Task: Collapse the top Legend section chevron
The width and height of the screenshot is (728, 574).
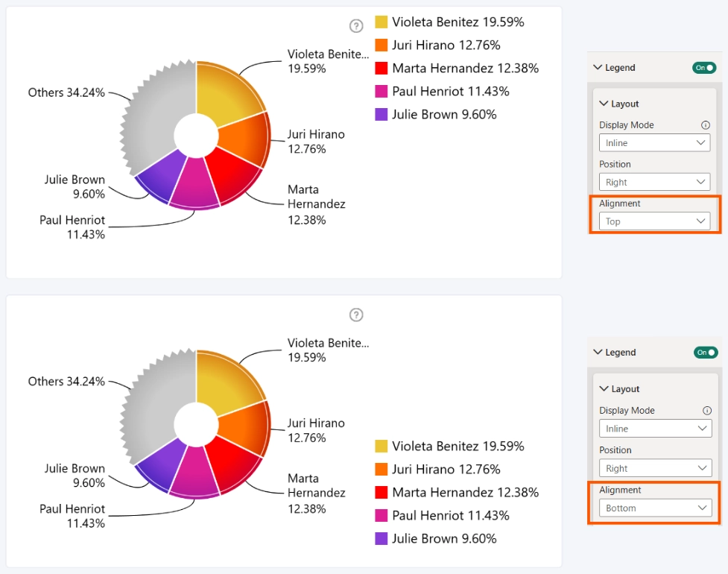Action: 598,67
